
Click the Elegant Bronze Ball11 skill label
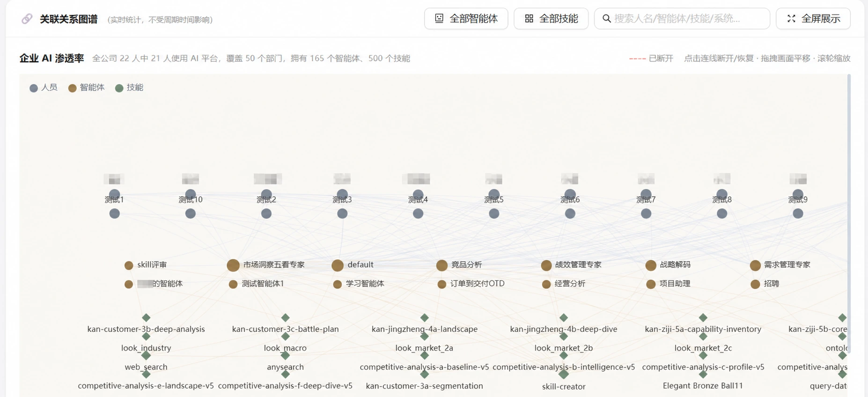(x=703, y=386)
